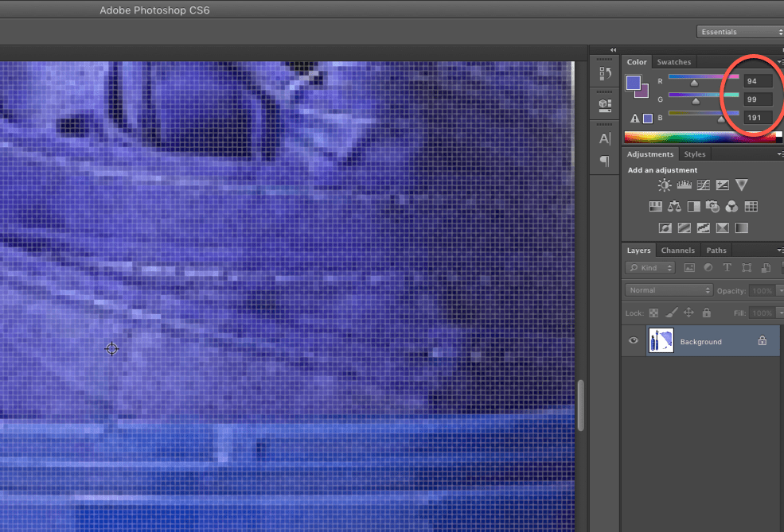The width and height of the screenshot is (784, 532).
Task: Click the gamut warning color swatch
Action: tap(648, 118)
